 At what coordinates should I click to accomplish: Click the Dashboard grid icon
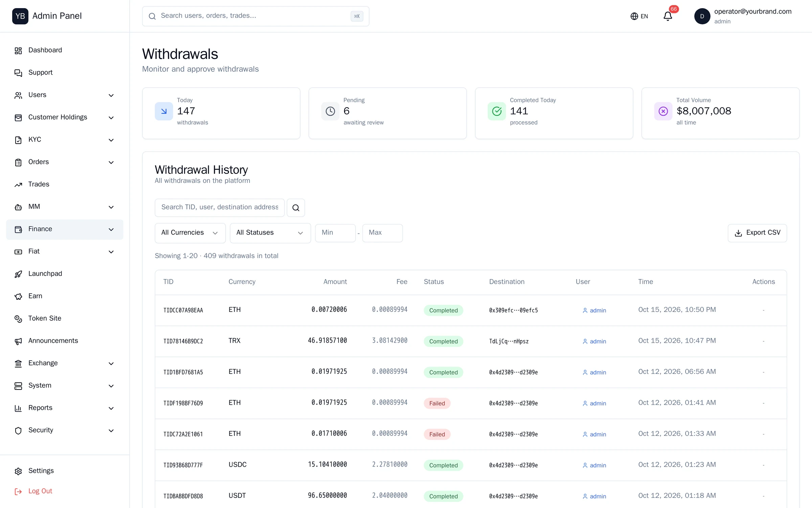point(18,50)
